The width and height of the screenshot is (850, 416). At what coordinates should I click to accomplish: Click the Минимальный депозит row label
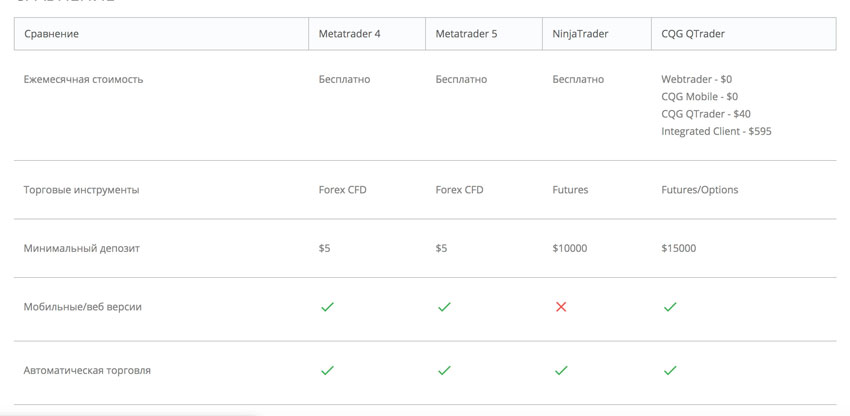tap(81, 249)
